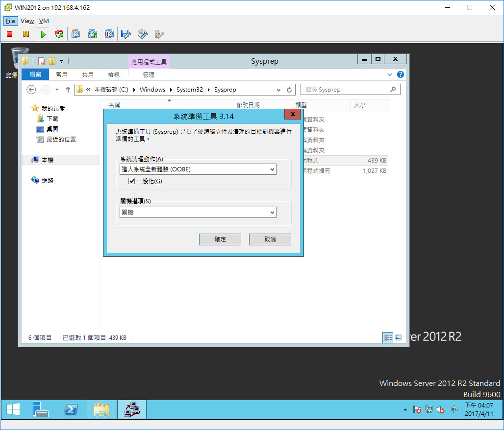Pause the virtual machine
This screenshot has height=430, width=504.
click(25, 34)
